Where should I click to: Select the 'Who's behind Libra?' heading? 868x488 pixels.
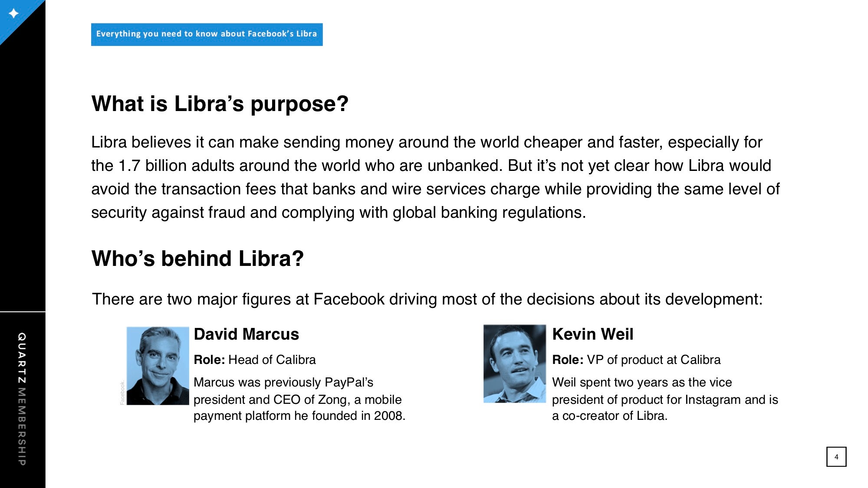click(197, 259)
